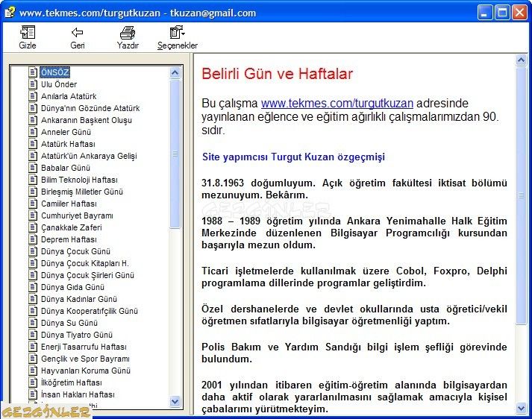This screenshot has width=532, height=419.
Task: Click the Belirli Gün ve Haftalar heading
Action: tap(278, 74)
